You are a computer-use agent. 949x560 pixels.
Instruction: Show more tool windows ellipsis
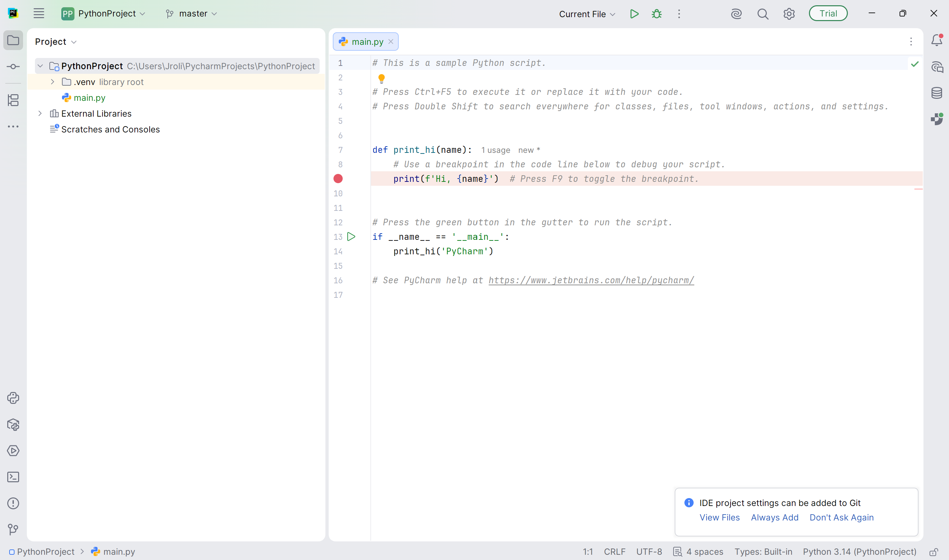coord(13,126)
